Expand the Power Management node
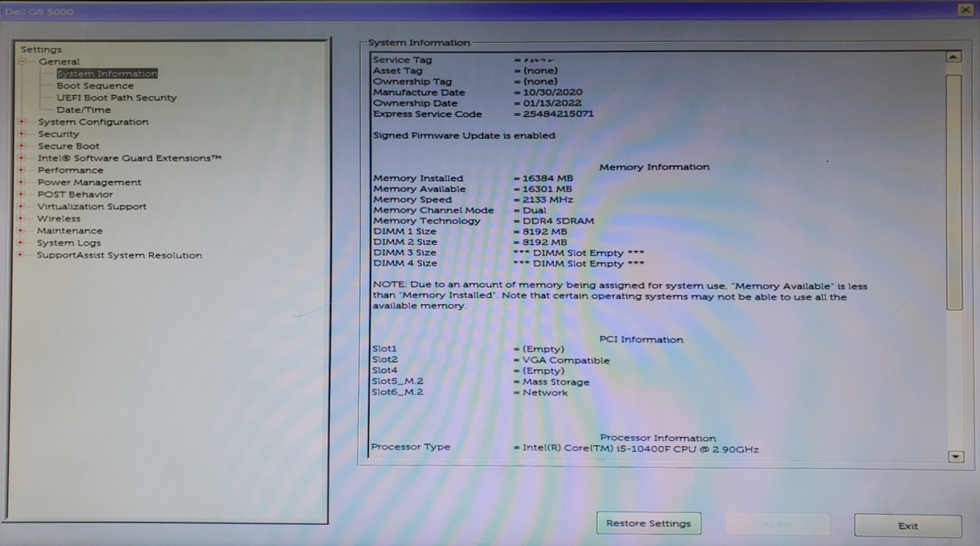 pyautogui.click(x=22, y=183)
